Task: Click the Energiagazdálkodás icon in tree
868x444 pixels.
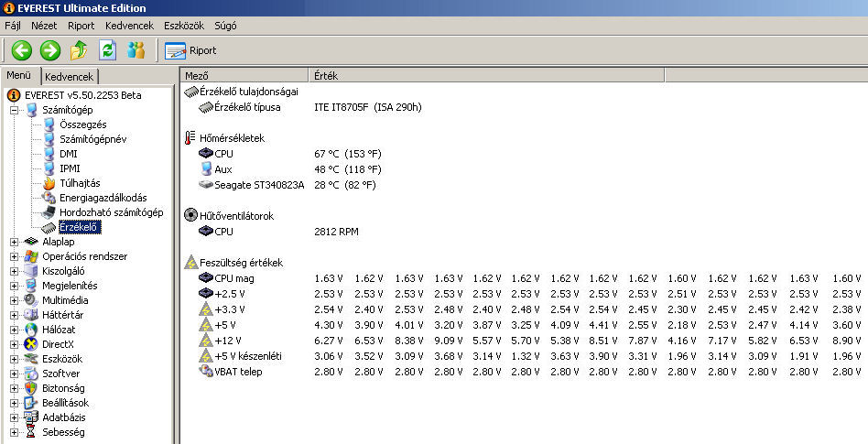Action: point(49,198)
